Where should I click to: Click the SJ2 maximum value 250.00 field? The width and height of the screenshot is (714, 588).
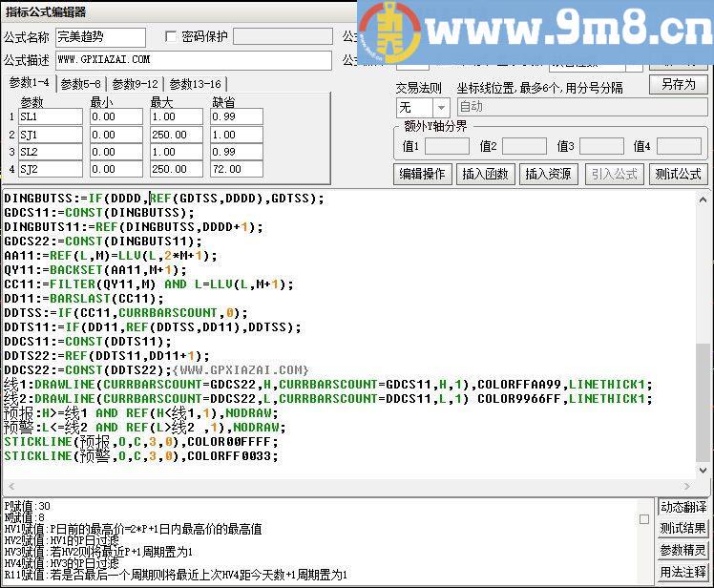176,170
